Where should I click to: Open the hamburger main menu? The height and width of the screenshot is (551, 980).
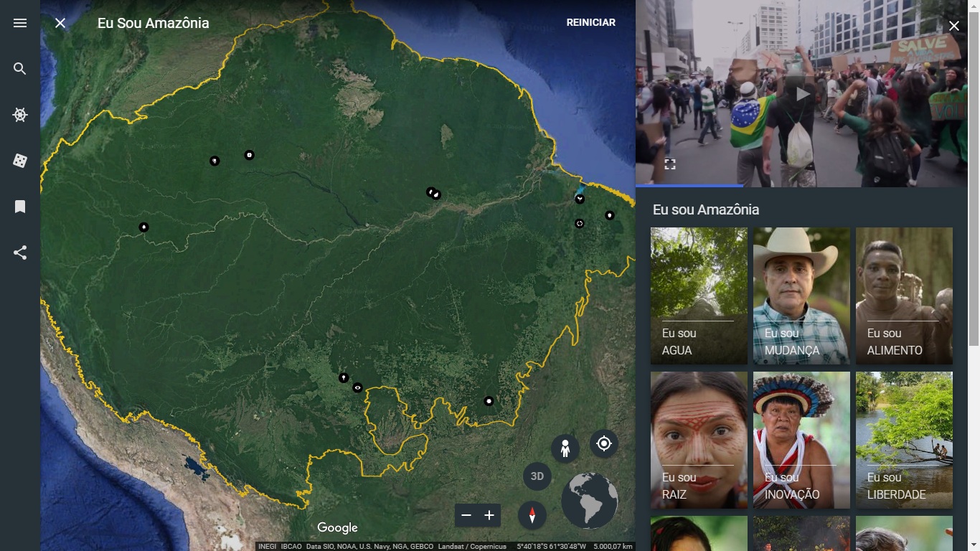coord(20,23)
